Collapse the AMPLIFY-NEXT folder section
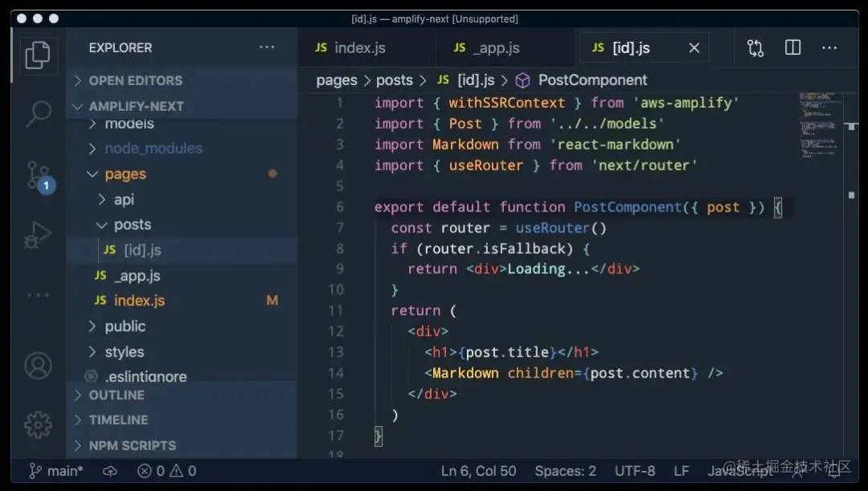 click(182, 106)
